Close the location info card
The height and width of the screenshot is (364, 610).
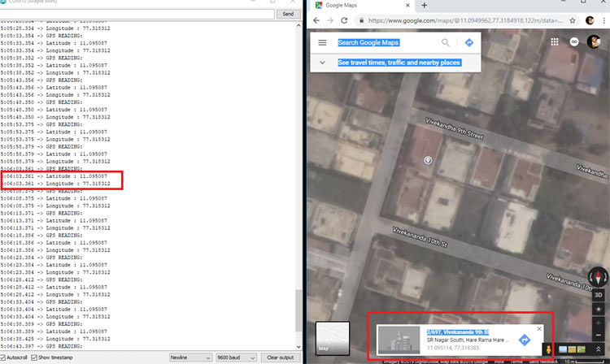539,328
